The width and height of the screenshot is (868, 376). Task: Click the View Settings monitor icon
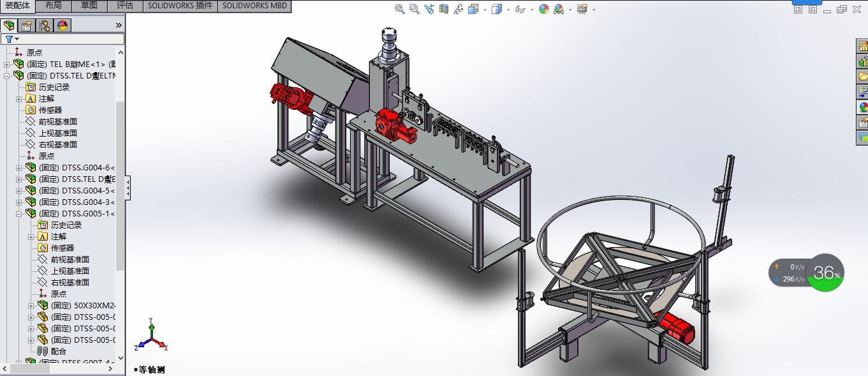tap(582, 9)
